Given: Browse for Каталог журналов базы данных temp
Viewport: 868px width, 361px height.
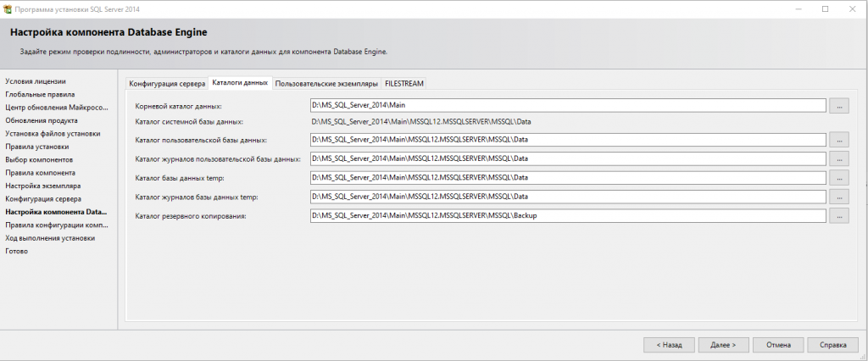Looking at the screenshot, I should tap(838, 197).
